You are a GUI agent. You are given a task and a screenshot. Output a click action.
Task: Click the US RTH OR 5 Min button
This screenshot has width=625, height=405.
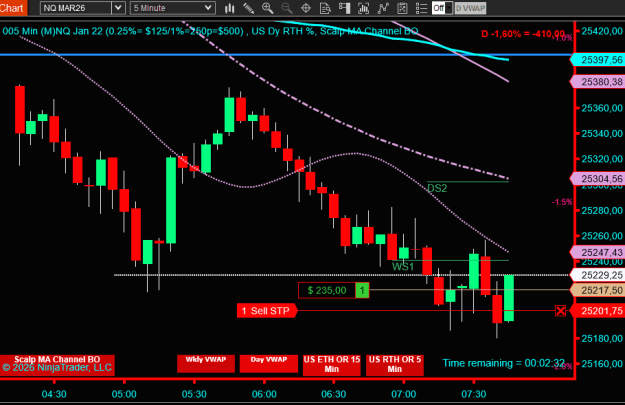[395, 365]
